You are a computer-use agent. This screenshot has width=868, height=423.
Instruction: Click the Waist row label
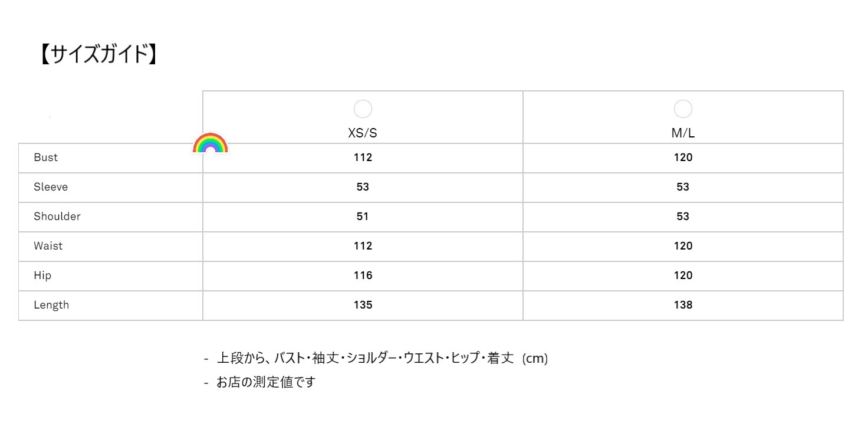[x=48, y=246]
